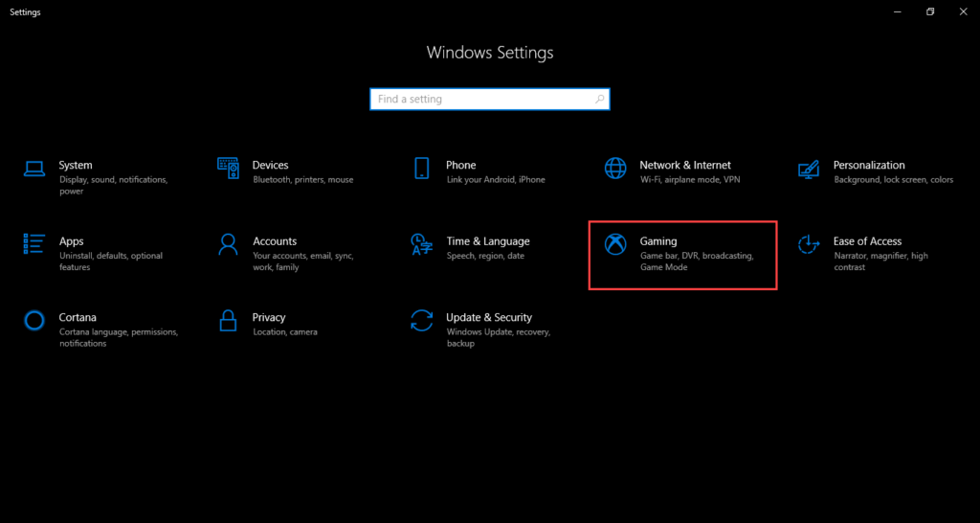Click 'Bluetooth, printers, mouse' description

(303, 180)
